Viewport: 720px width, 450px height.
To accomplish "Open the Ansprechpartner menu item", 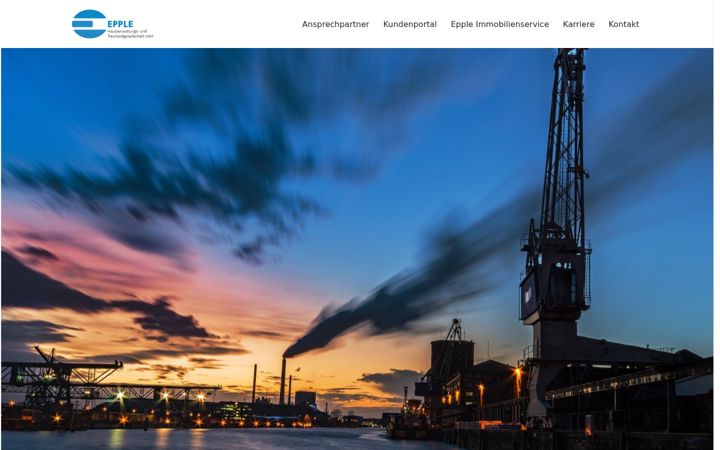I will [335, 24].
